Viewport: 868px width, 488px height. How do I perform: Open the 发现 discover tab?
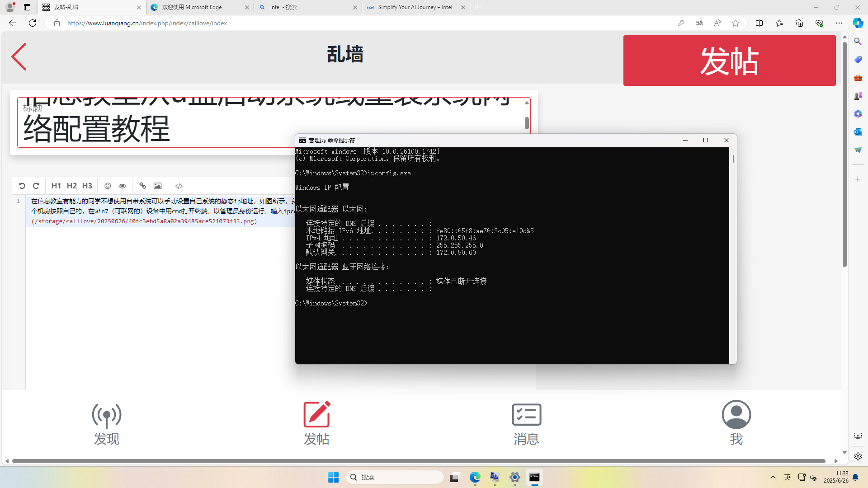[107, 423]
